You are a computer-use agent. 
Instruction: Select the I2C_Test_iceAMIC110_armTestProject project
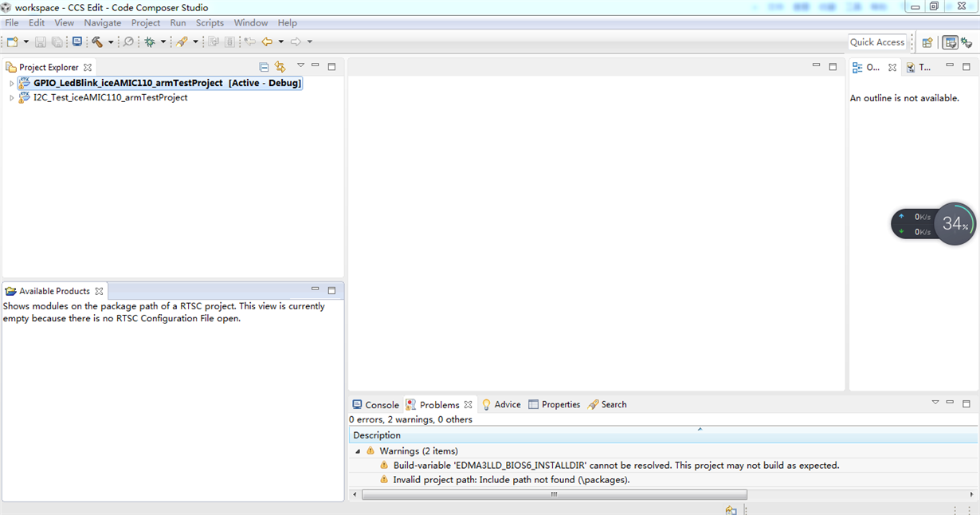point(104,97)
